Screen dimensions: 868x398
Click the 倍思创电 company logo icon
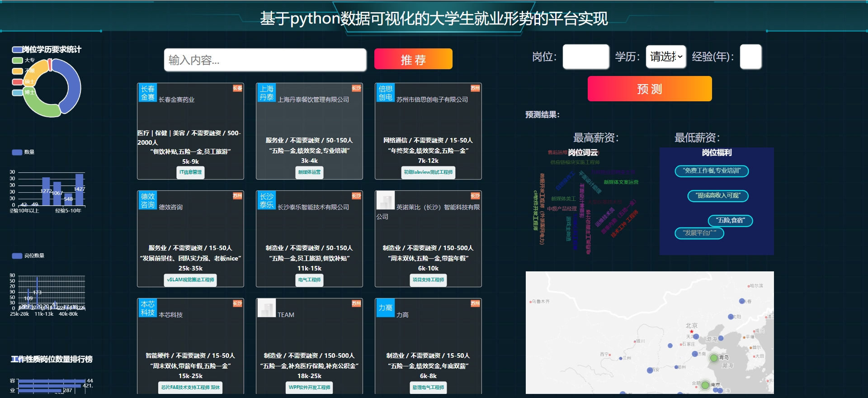click(x=386, y=93)
